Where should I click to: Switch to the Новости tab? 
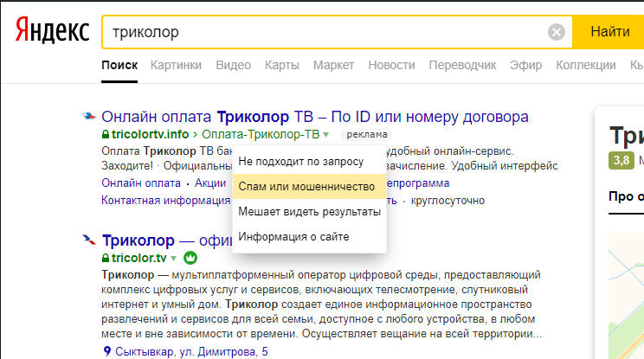point(391,65)
